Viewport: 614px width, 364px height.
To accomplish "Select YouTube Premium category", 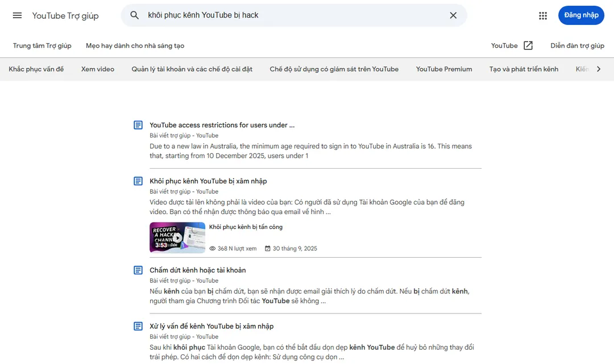I will pyautogui.click(x=444, y=69).
